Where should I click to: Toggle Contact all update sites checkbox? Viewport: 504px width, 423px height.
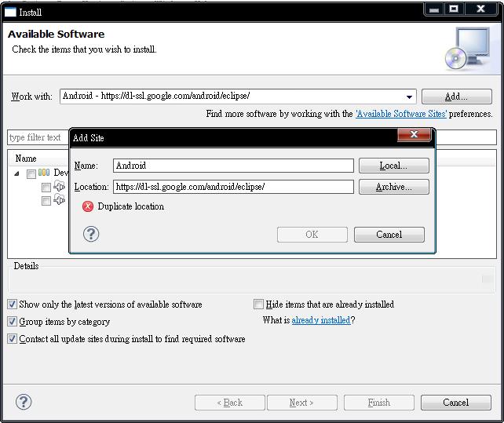pyautogui.click(x=13, y=339)
